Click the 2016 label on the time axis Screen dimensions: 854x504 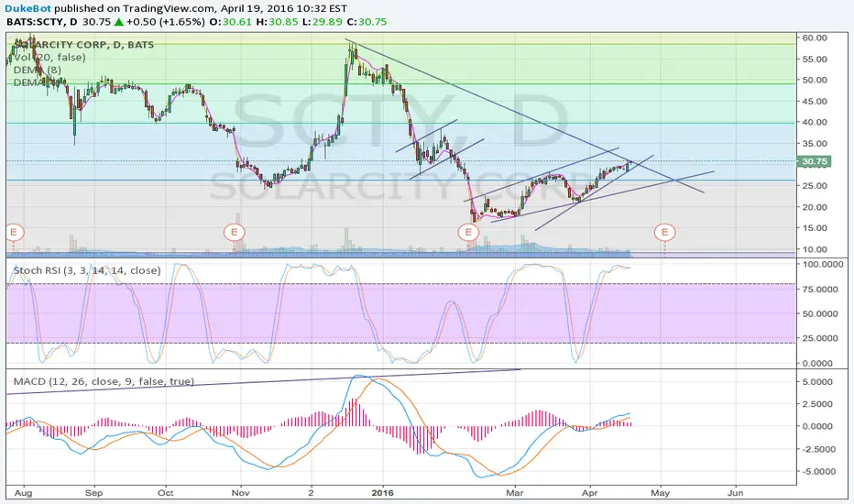[x=382, y=493]
